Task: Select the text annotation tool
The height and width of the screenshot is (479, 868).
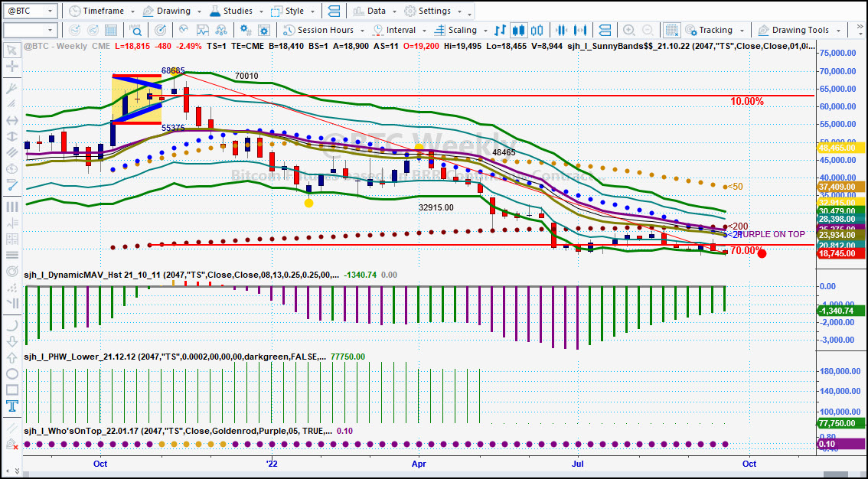Action: tap(11, 407)
